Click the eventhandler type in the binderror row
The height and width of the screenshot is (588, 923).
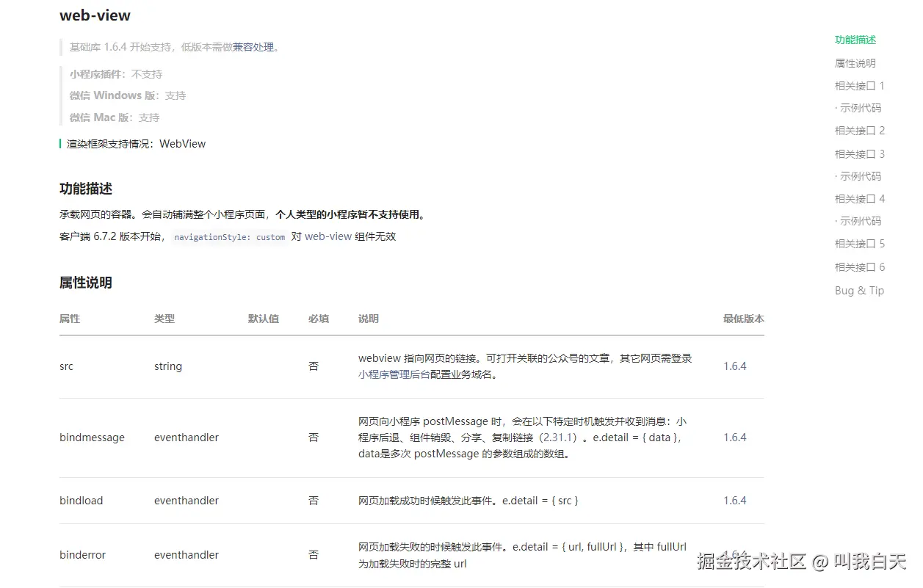[x=187, y=555]
